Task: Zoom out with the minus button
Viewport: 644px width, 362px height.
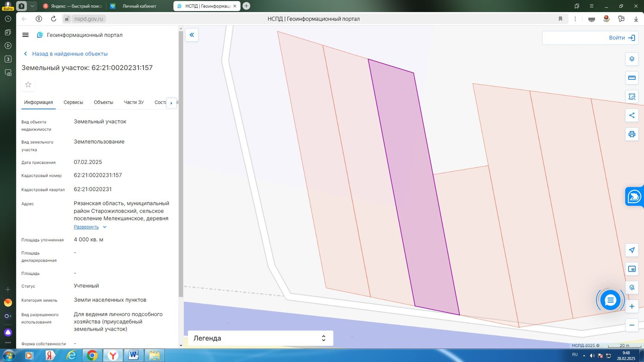Action: 632,325
